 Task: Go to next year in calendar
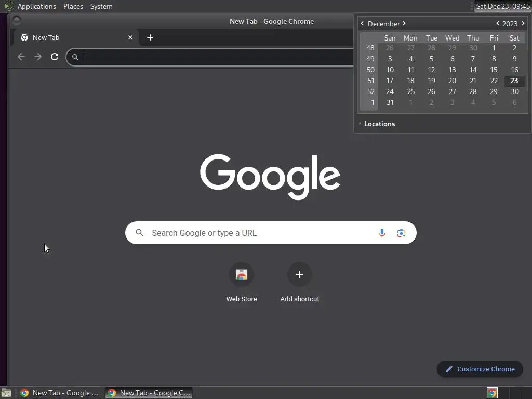[x=523, y=23]
